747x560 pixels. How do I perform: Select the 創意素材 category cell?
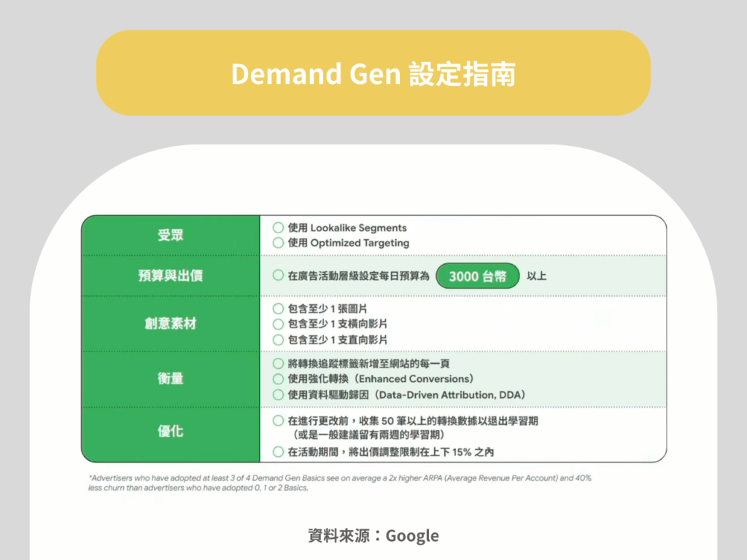[x=171, y=324]
